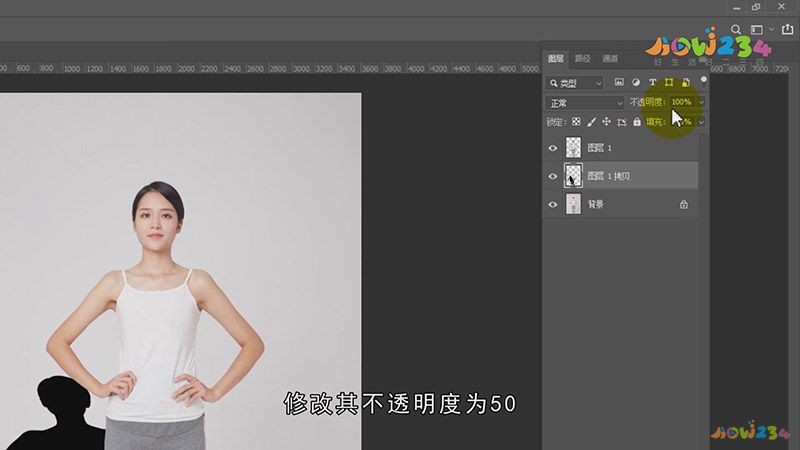Click the lock icon on 背景 layer
Screen dimensions: 800x450
pos(684,205)
